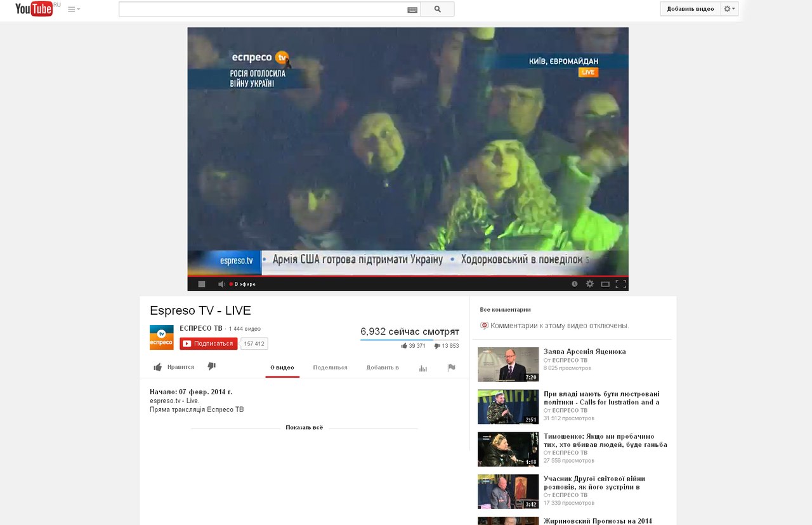
Task: Expand the description with Показать всё
Action: point(304,428)
